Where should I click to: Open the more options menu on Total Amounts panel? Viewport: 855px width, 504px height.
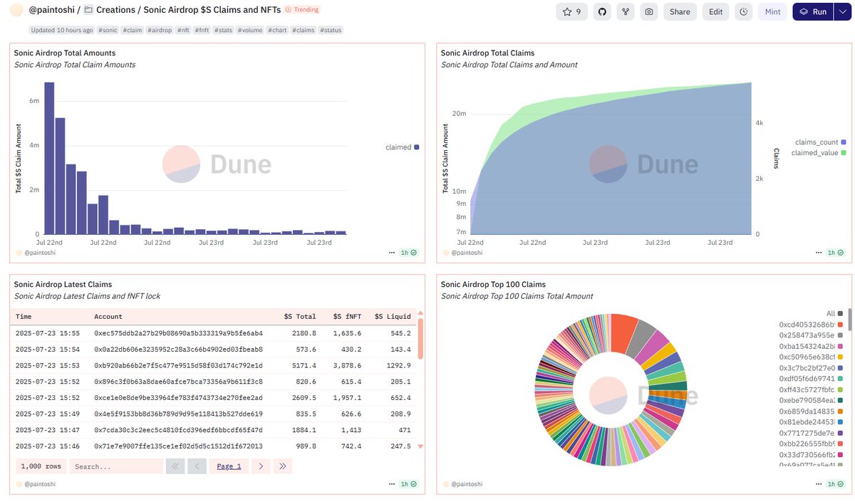click(x=392, y=252)
